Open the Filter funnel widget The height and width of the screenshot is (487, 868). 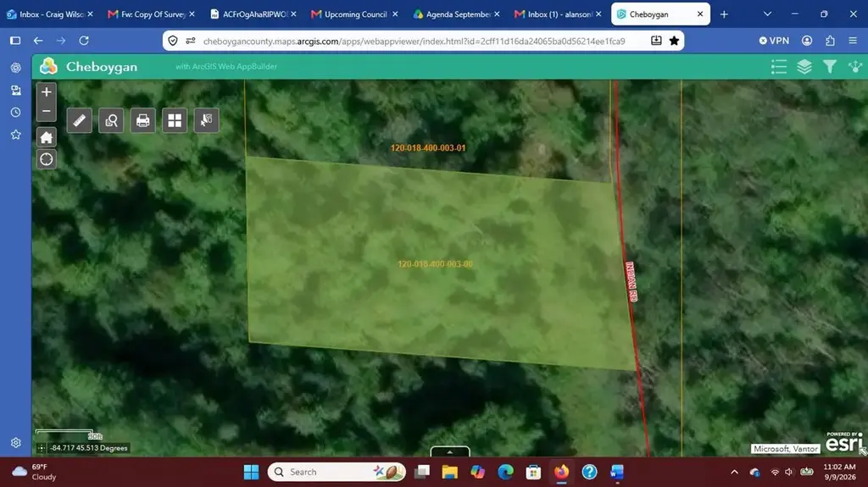click(x=829, y=67)
